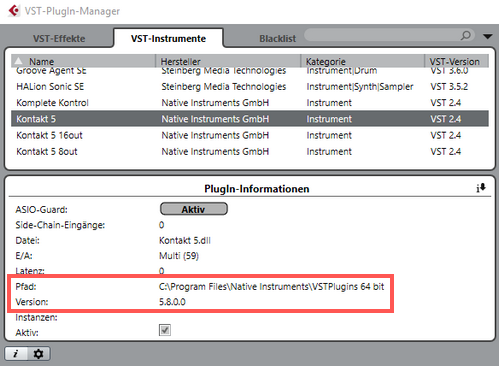Click 'Steinberg Media Technologies' in HALion row
499x366 pixels.
(224, 87)
